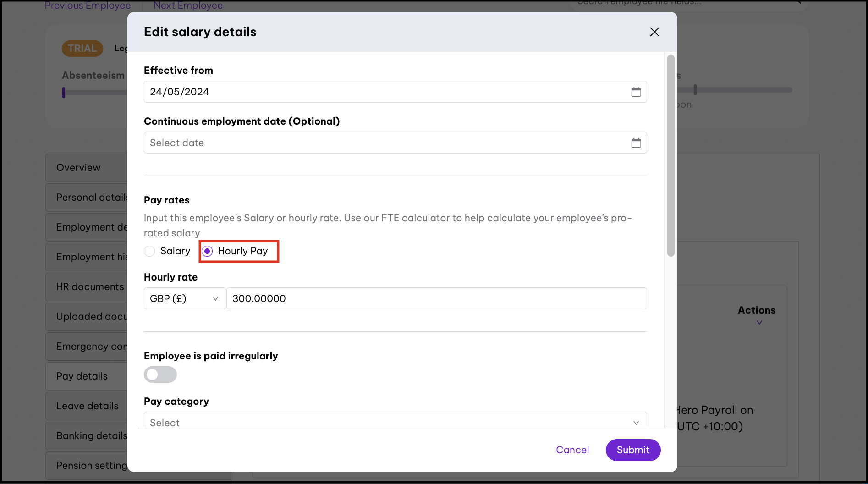Select the Salary radio option

pos(150,251)
